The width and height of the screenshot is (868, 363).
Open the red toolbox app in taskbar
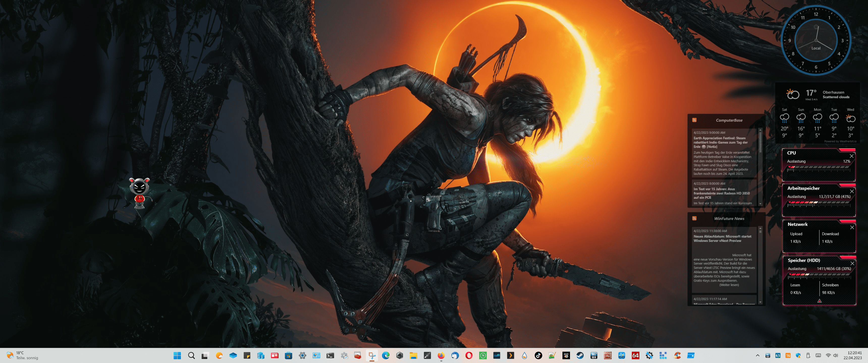click(358, 356)
